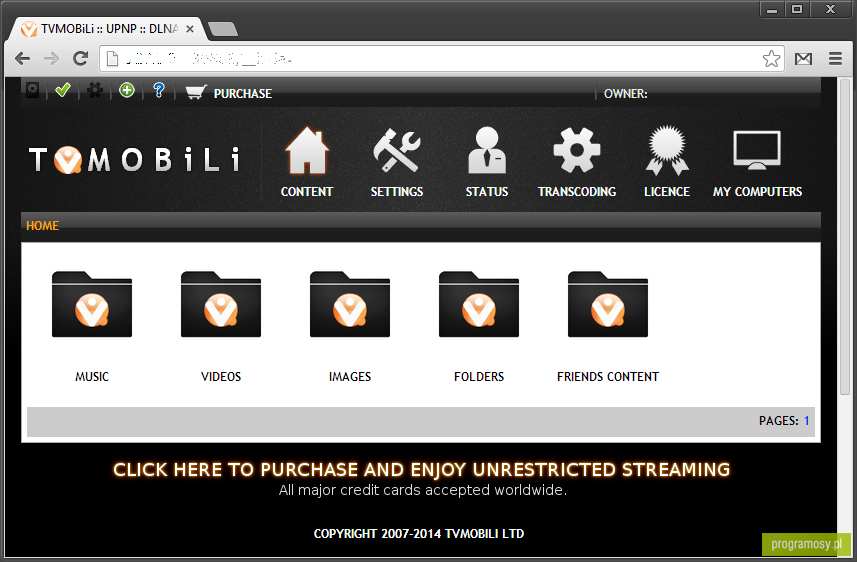The image size is (857, 562).
Task: Click the MY COMPUTERS menu label
Action: [757, 192]
